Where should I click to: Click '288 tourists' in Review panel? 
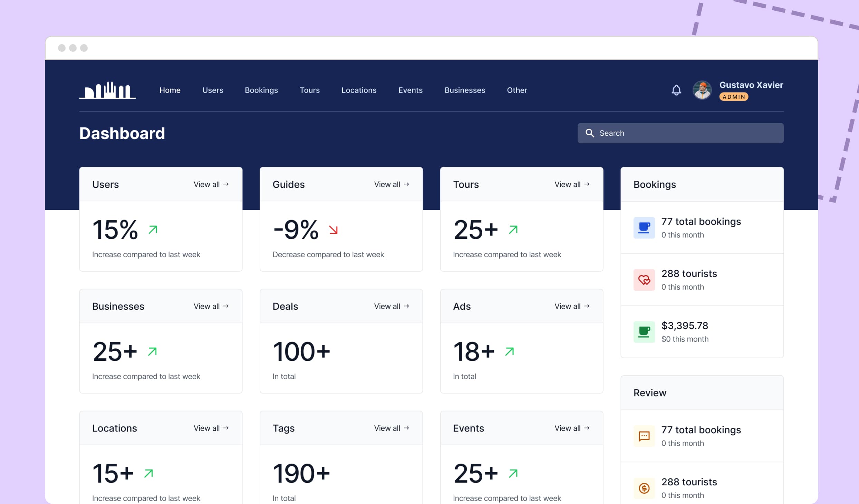click(x=689, y=482)
